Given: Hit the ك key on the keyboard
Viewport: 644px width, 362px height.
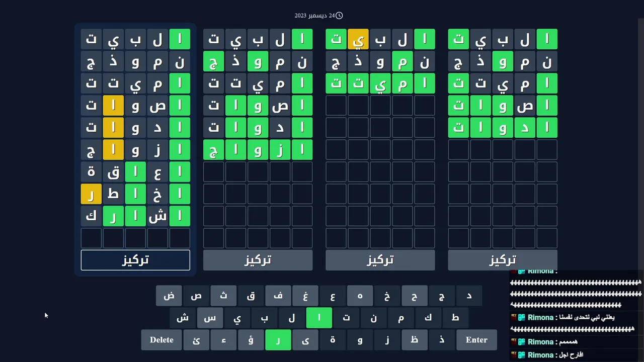Looking at the screenshot, I should pyautogui.click(x=428, y=318).
